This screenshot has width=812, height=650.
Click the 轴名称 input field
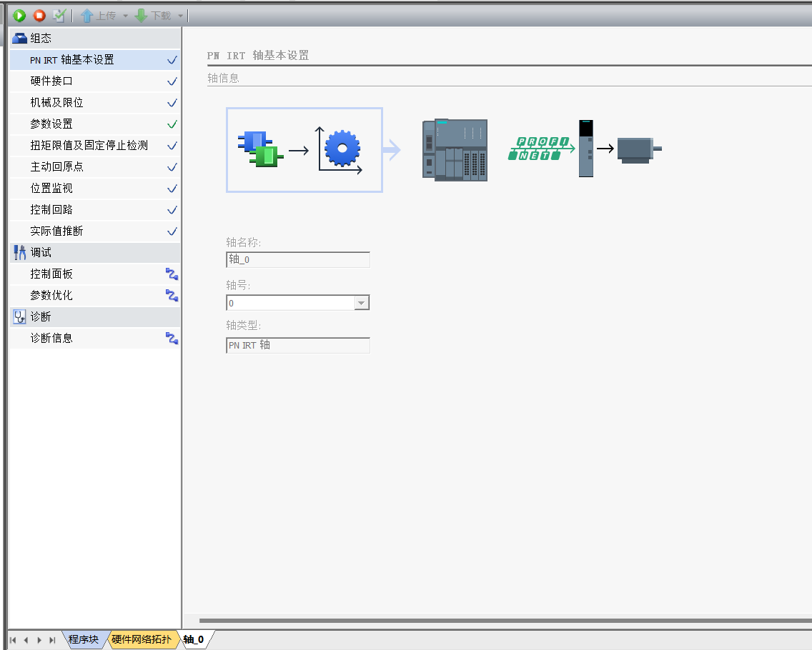click(x=298, y=260)
